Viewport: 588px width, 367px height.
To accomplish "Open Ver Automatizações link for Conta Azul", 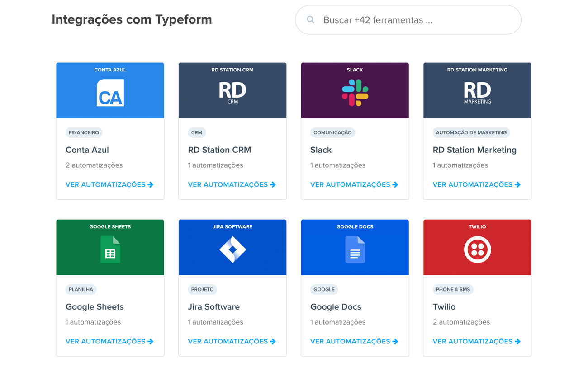I will coord(109,184).
